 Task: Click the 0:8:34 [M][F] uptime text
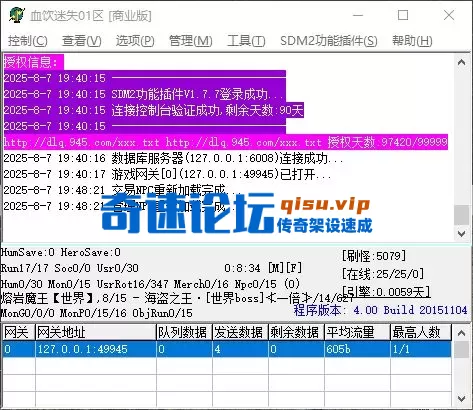pyautogui.click(x=263, y=268)
